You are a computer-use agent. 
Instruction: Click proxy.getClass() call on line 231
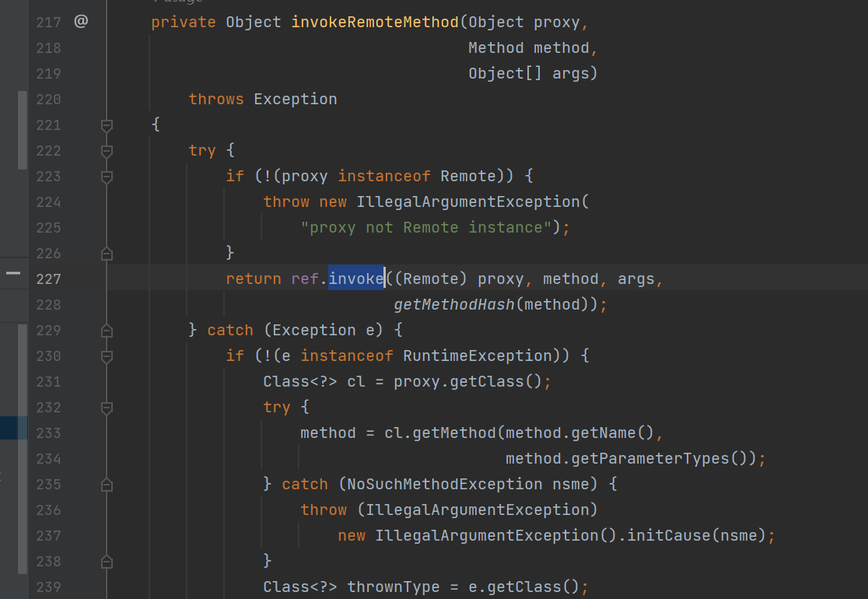pos(467,381)
